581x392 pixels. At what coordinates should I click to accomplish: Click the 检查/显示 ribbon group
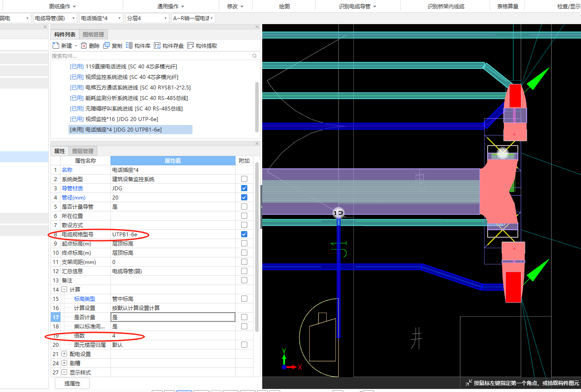[x=569, y=7]
